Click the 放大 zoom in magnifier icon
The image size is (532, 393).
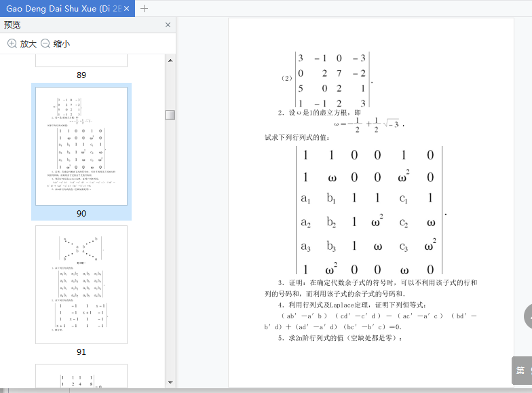[12, 43]
